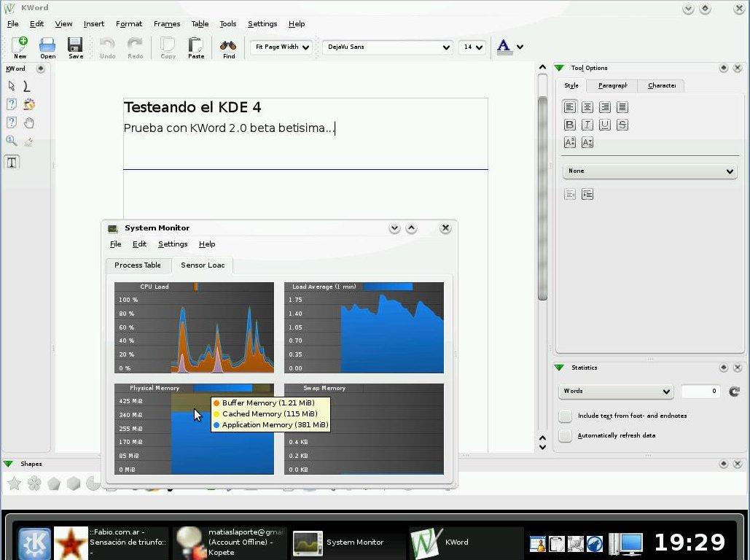Open the None list style dropdown

649,171
